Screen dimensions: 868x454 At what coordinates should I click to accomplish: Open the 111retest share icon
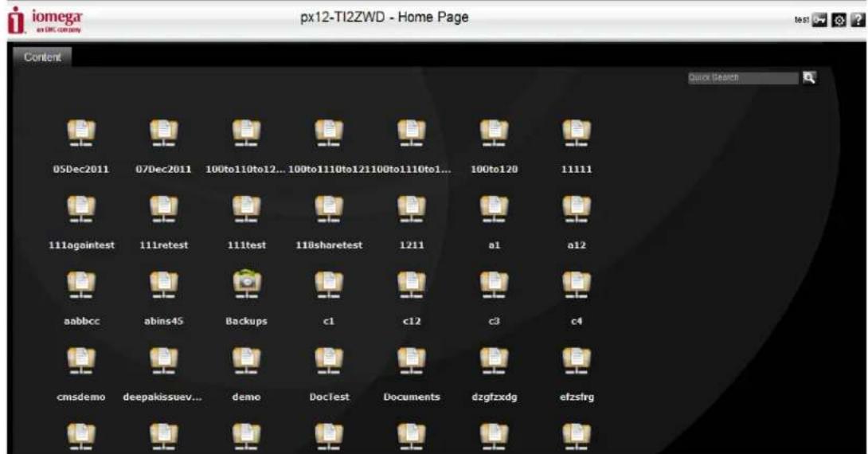click(x=163, y=209)
